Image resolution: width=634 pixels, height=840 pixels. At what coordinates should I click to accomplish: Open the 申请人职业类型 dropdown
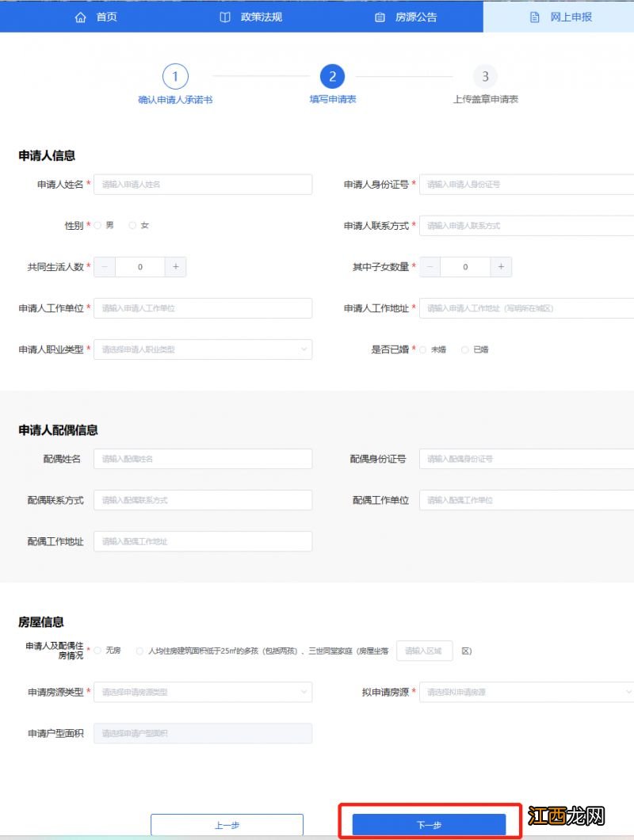pyautogui.click(x=202, y=349)
